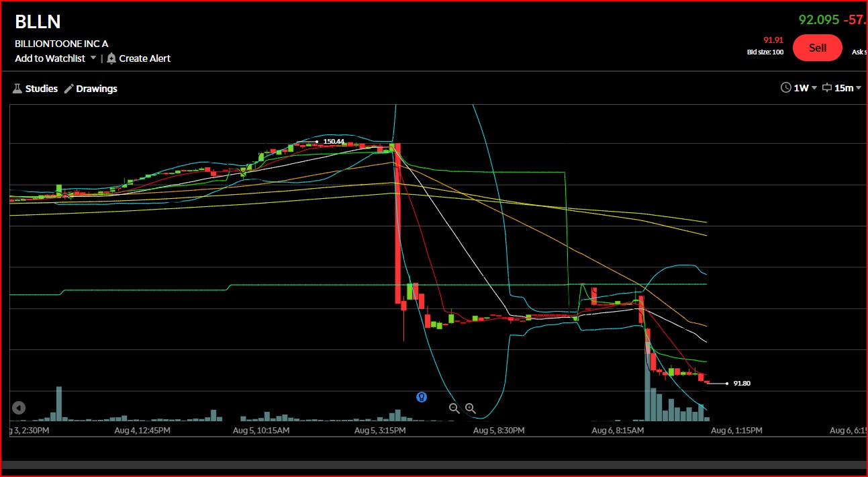Click the large red candle at Aug 5, 3:15PM
The height and width of the screenshot is (477, 868).
click(398, 224)
